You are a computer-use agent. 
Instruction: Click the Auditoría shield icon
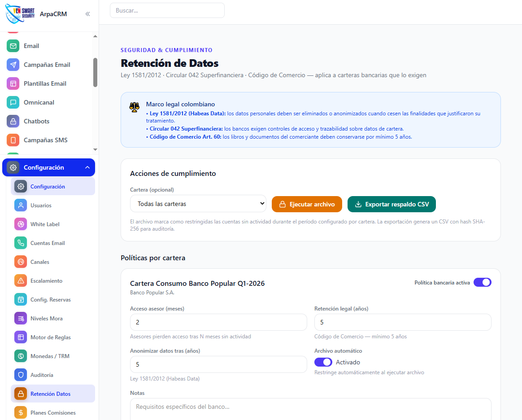(21, 375)
